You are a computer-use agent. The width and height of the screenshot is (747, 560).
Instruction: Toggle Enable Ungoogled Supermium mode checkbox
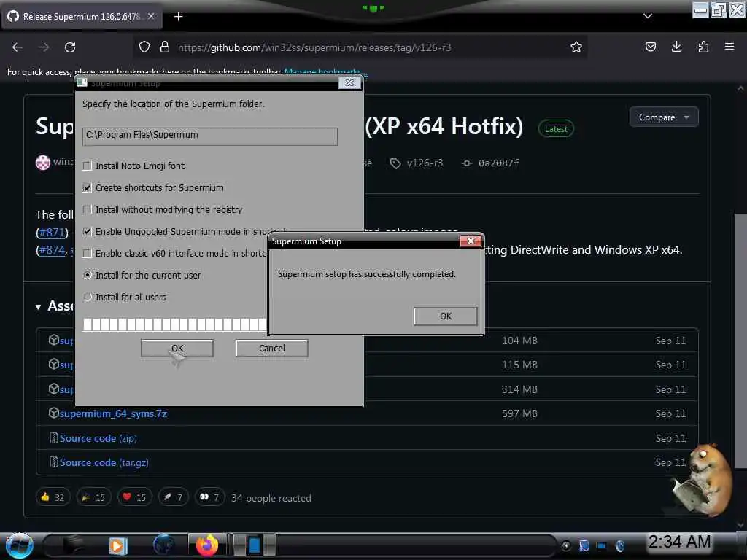(88, 231)
